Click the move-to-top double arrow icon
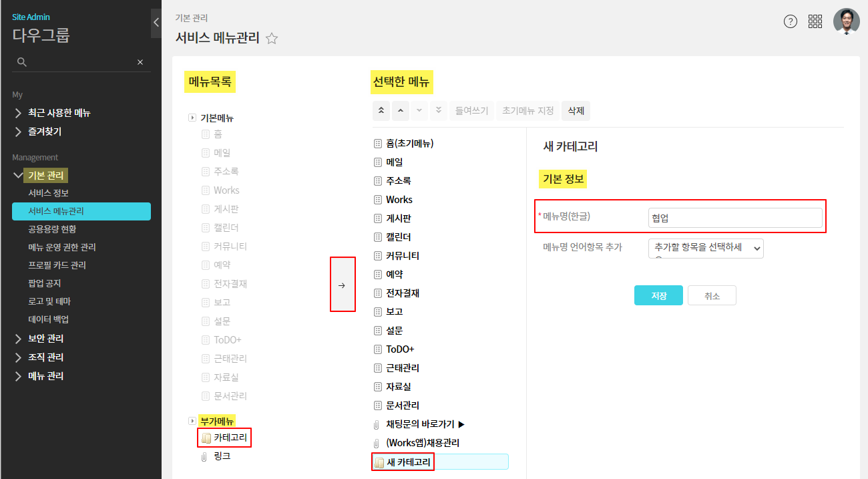The image size is (868, 479). [381, 111]
